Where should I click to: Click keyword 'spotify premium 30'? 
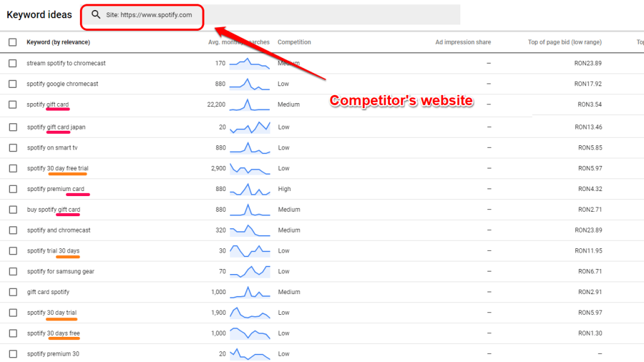coord(53,354)
